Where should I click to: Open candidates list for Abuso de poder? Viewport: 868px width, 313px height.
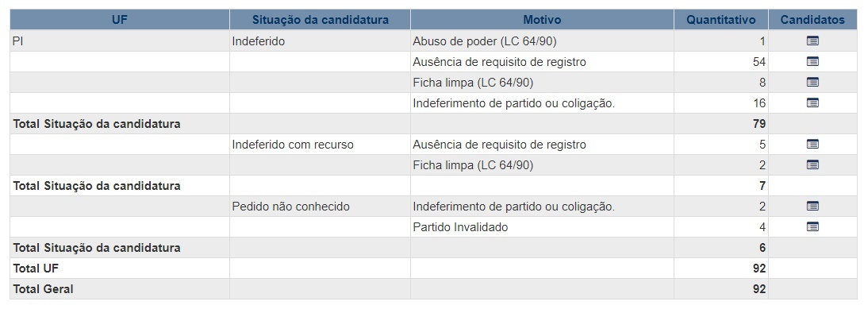click(812, 41)
